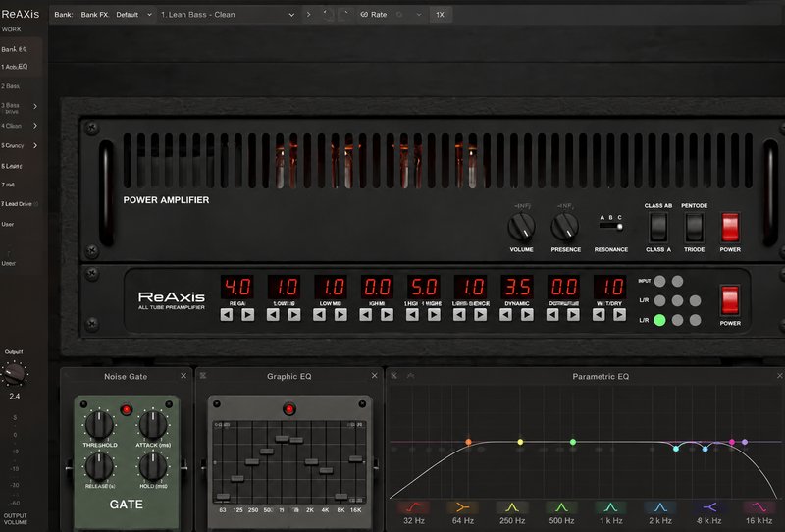This screenshot has width=785, height=532.
Task: Click the green lit L/R channel indicator
Action: point(659,320)
